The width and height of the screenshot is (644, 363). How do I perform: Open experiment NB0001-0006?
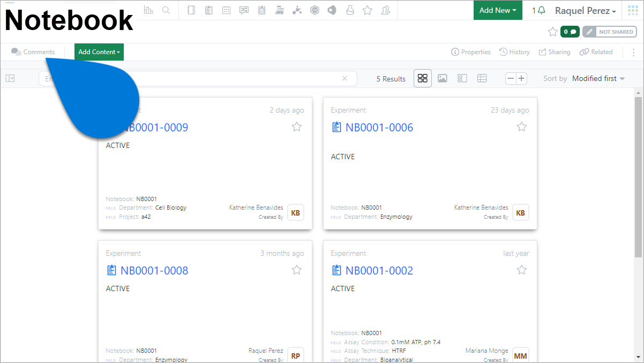pyautogui.click(x=379, y=128)
